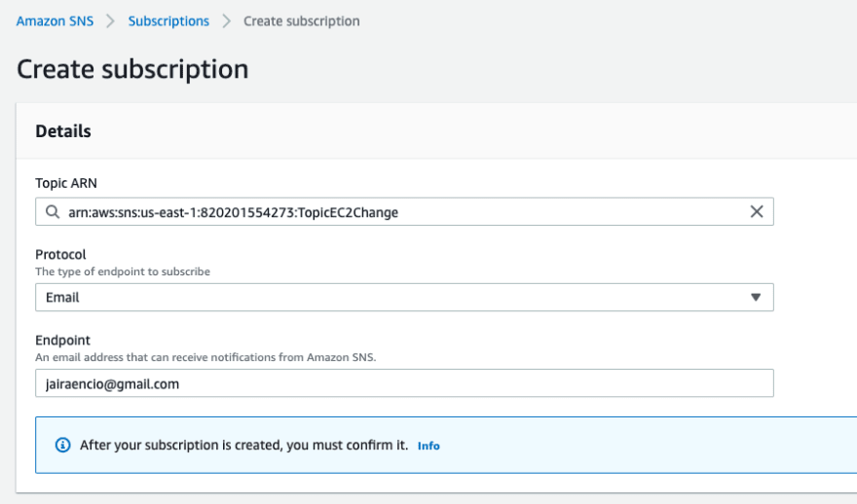The image size is (857, 504).
Task: Click the Details section header
Action: (x=63, y=131)
